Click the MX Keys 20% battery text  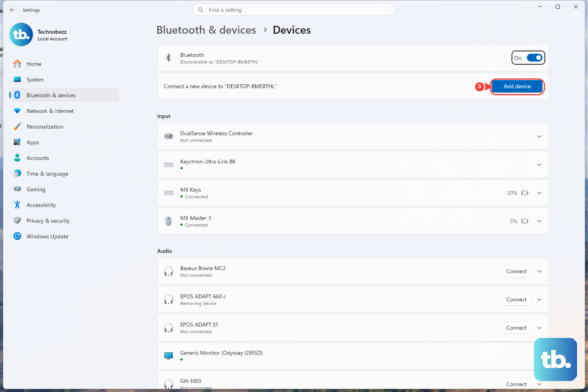pos(512,193)
